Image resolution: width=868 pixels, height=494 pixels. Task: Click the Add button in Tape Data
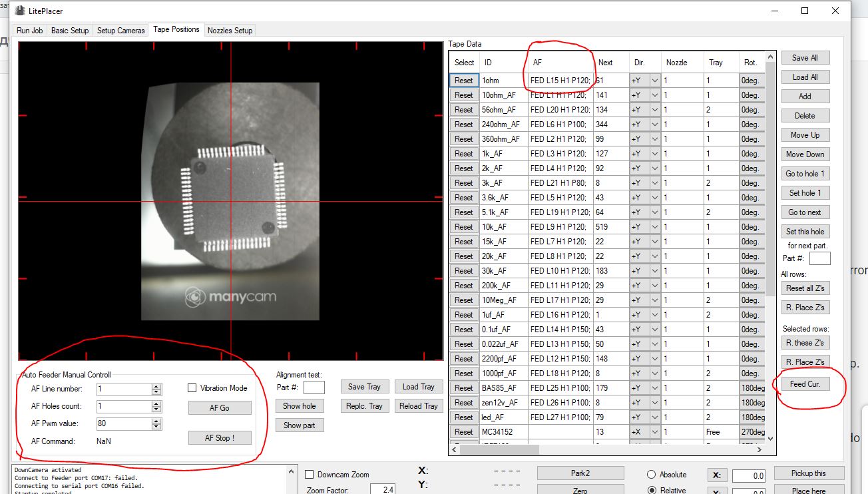[805, 97]
